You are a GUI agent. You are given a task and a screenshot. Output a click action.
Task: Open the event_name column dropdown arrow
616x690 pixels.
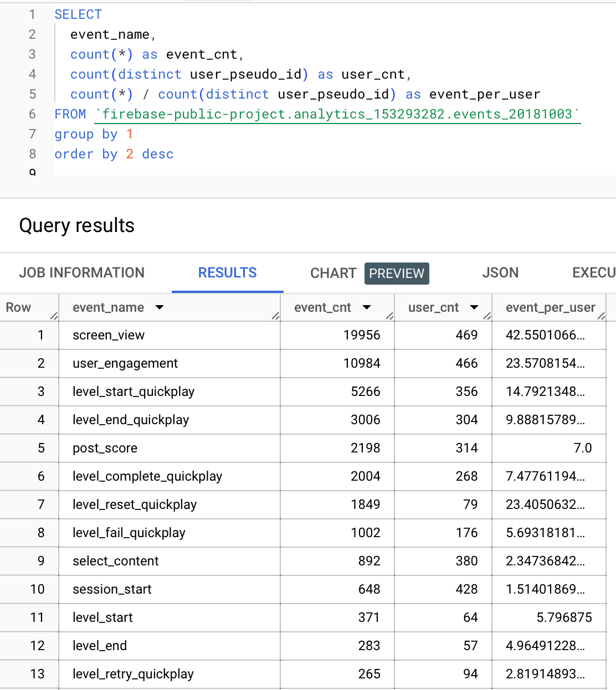160,307
